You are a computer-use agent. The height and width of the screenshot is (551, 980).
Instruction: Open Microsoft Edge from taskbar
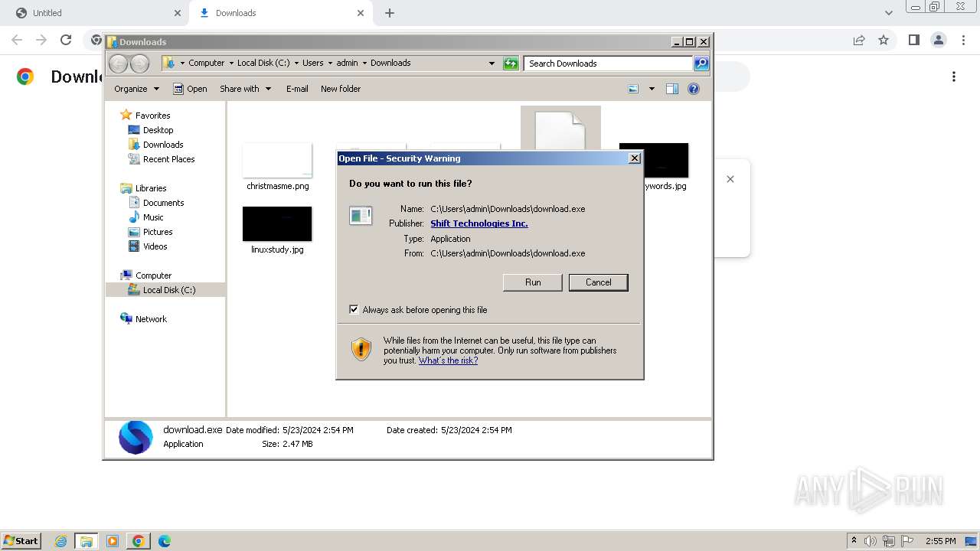click(x=164, y=541)
